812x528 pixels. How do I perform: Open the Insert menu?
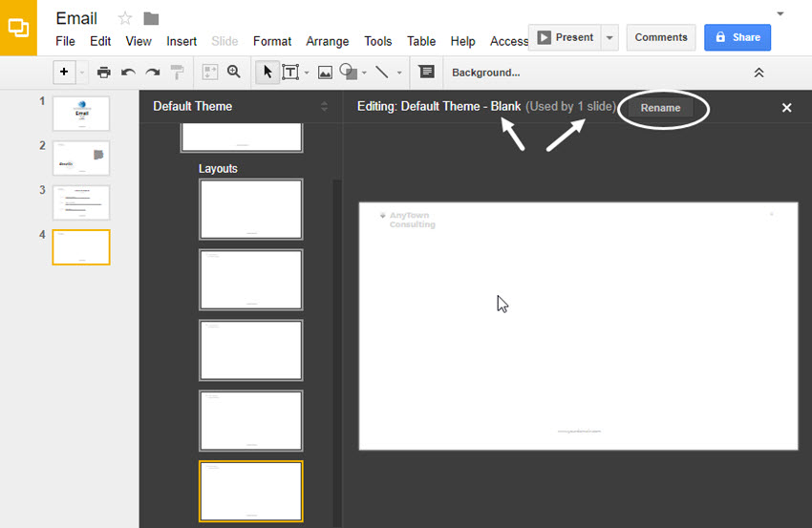[x=182, y=41]
